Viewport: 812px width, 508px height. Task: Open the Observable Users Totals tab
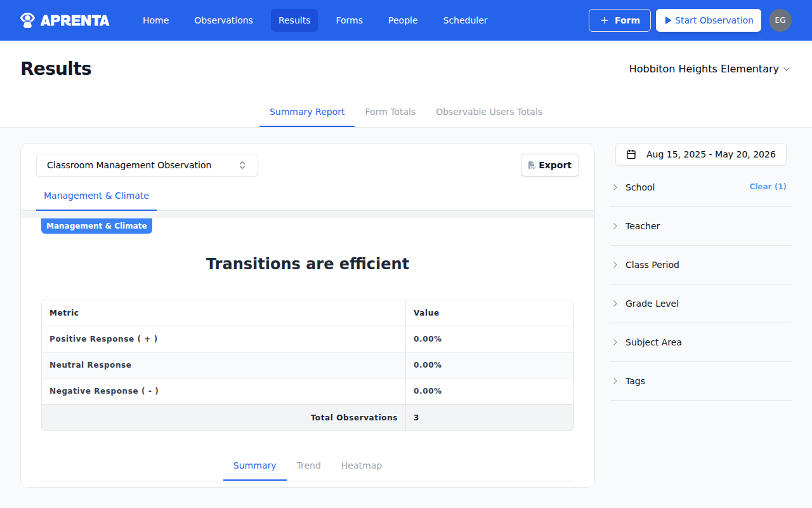[489, 112]
